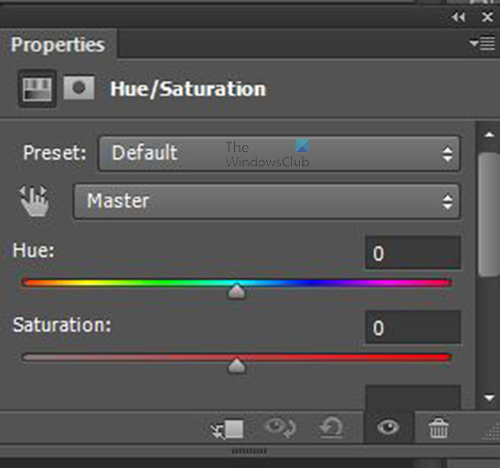Click the red Saturation gradient track

click(x=237, y=358)
